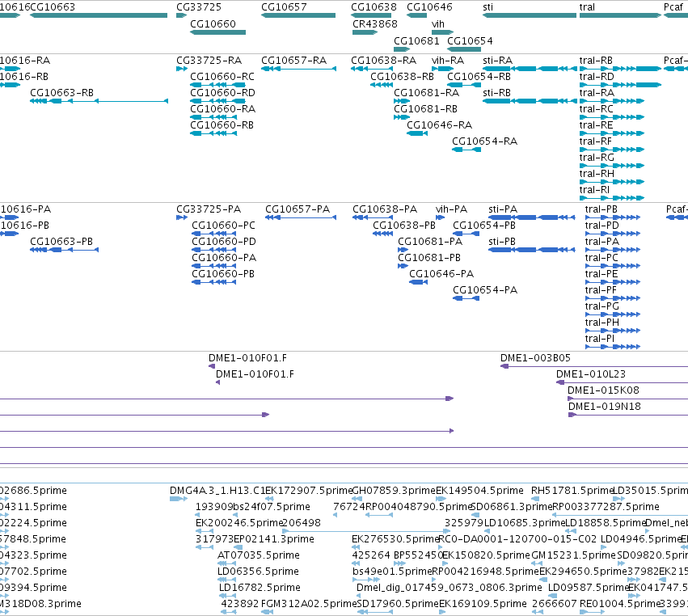This screenshot has height=616, width=688.
Task: Select the GH07859.3prime EST label
Action: (394, 491)
